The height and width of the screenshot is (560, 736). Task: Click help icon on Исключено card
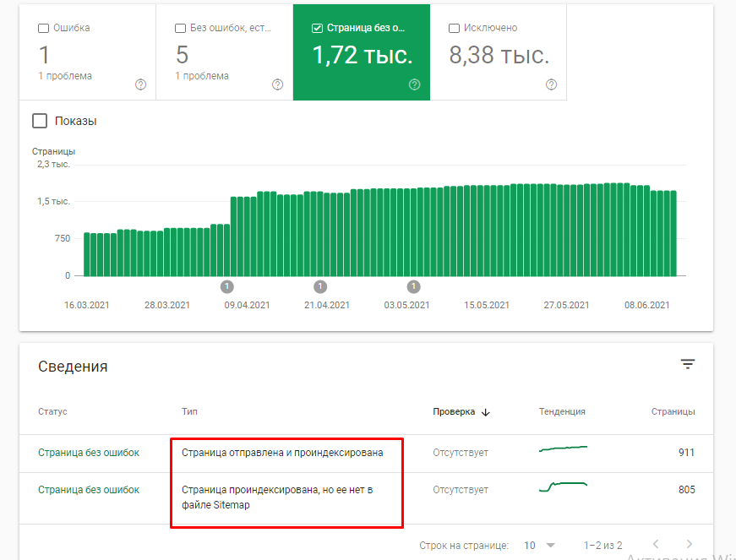(551, 84)
